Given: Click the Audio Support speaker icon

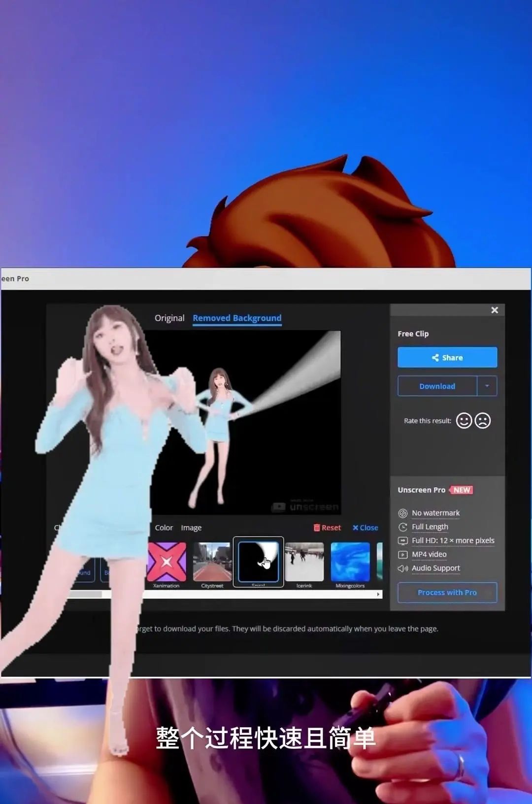Looking at the screenshot, I should tap(402, 569).
